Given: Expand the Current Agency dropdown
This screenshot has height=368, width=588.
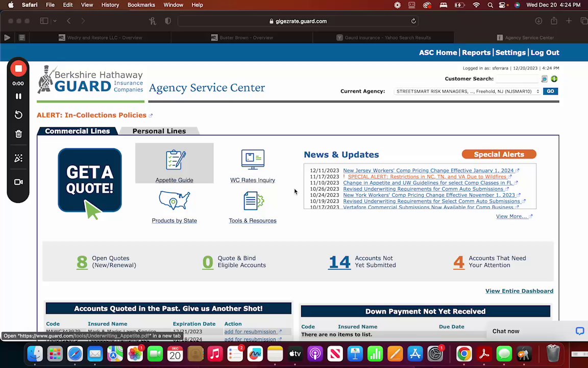Looking at the screenshot, I should pos(467,91).
